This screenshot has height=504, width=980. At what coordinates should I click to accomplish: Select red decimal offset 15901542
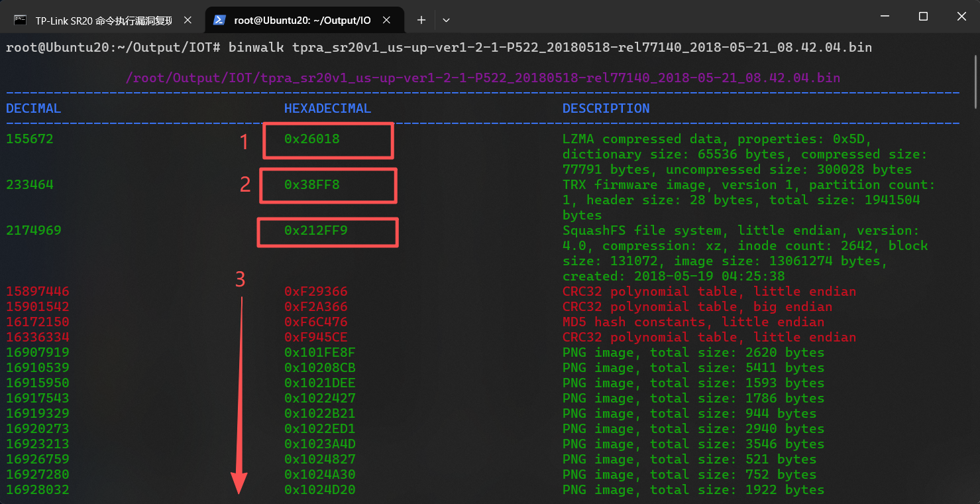click(x=38, y=306)
